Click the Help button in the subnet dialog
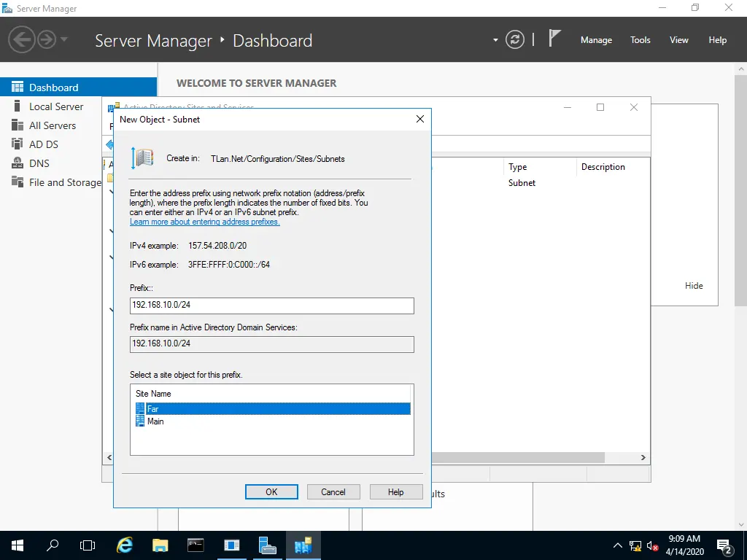This screenshot has width=747, height=560. (x=396, y=492)
